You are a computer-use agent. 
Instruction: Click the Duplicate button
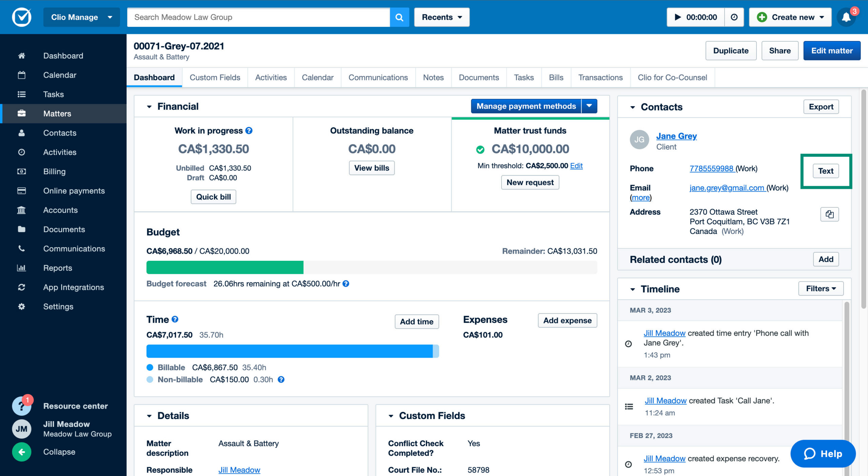(x=731, y=51)
